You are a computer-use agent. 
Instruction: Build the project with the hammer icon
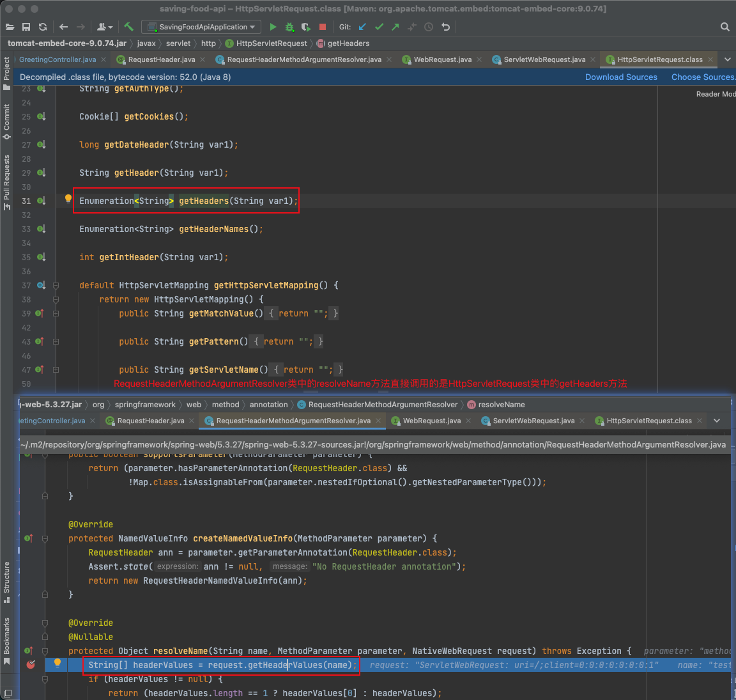(x=129, y=27)
